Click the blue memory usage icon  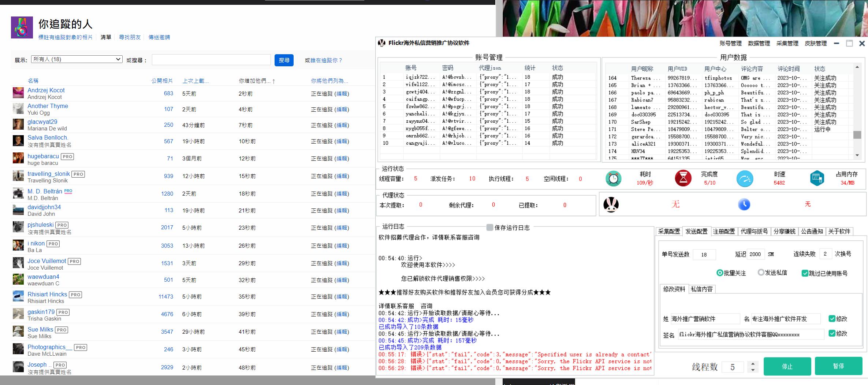(x=817, y=179)
